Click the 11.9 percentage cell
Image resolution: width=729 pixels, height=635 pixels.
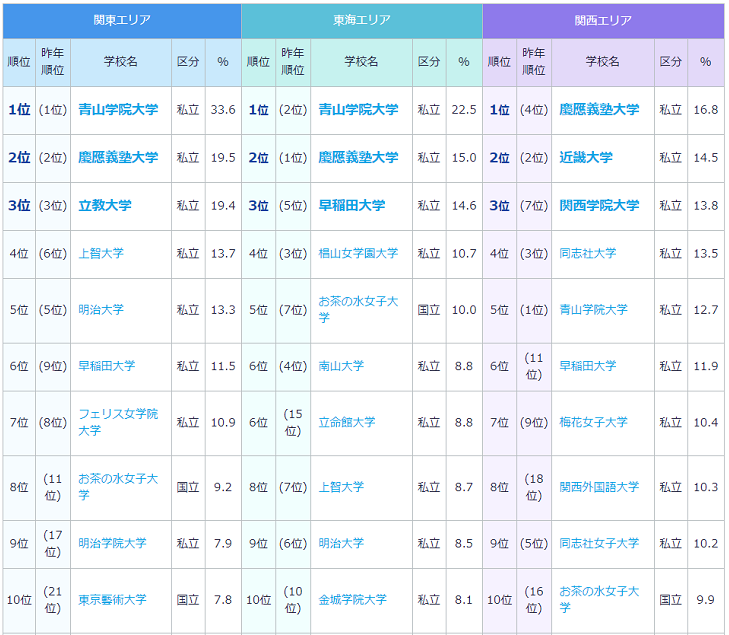click(x=706, y=366)
